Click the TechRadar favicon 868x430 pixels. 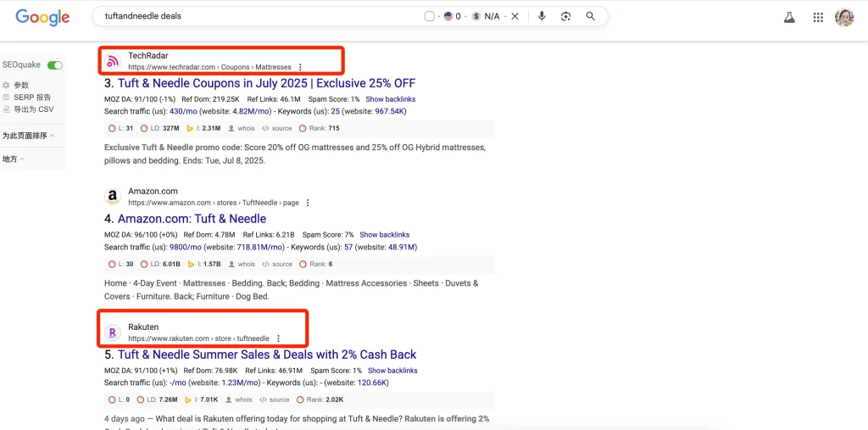113,61
